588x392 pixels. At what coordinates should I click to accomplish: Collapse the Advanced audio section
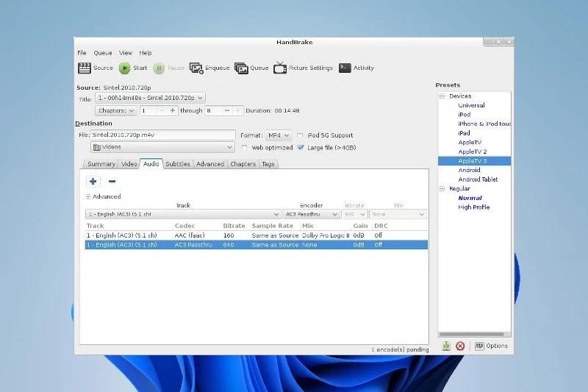point(88,196)
